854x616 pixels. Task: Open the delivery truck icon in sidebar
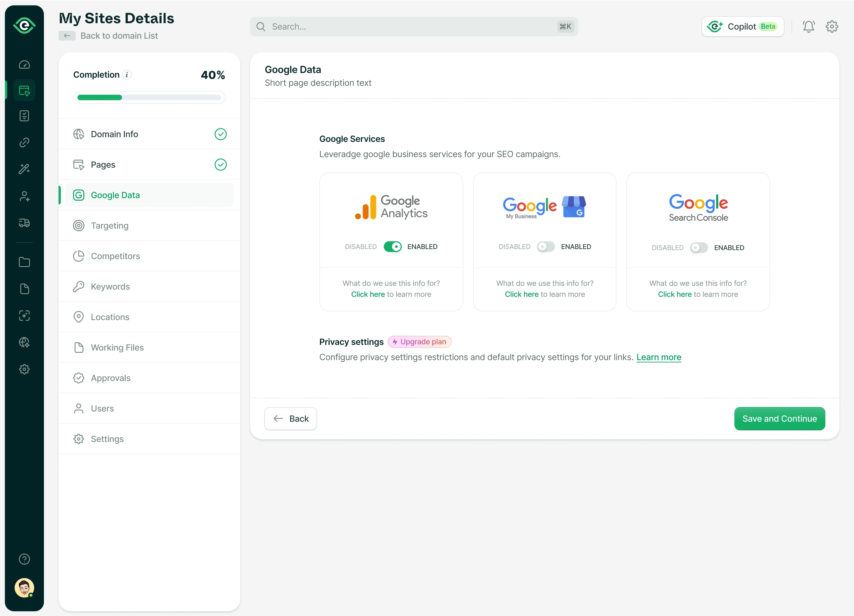coord(24,223)
